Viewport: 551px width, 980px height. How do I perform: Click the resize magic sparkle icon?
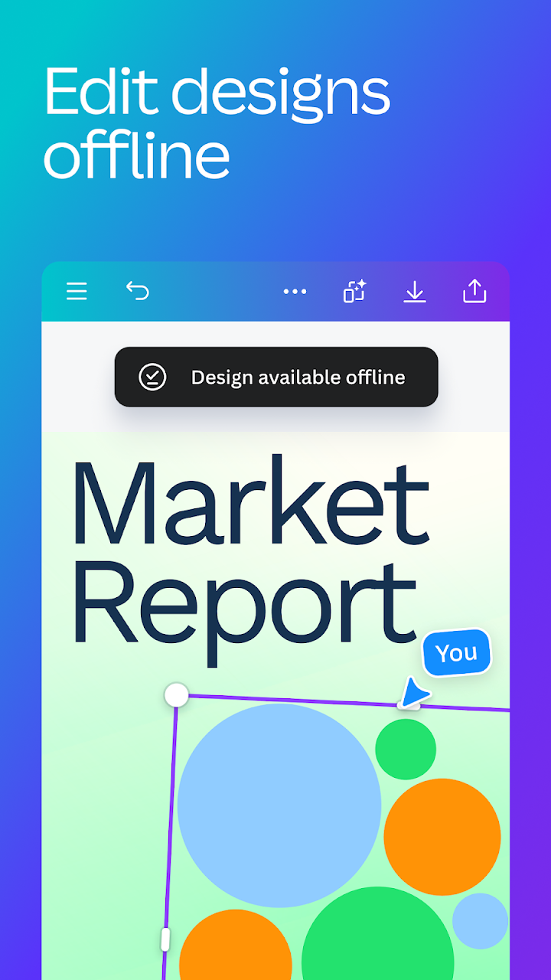pyautogui.click(x=354, y=291)
